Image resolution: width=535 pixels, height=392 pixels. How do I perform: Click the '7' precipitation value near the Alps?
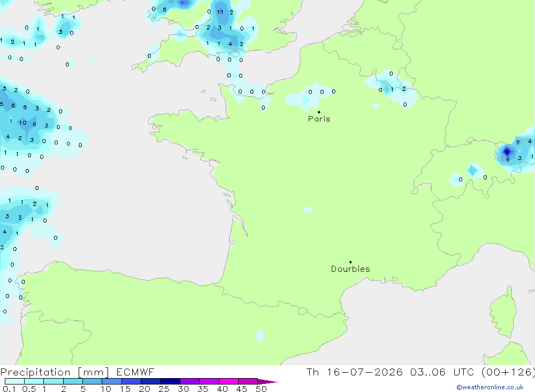point(517,143)
